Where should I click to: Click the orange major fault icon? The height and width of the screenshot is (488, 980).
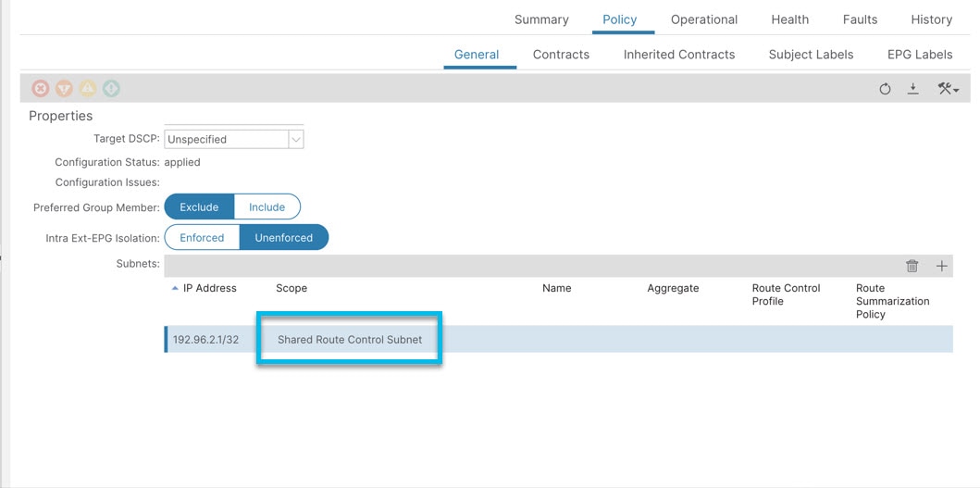64,89
